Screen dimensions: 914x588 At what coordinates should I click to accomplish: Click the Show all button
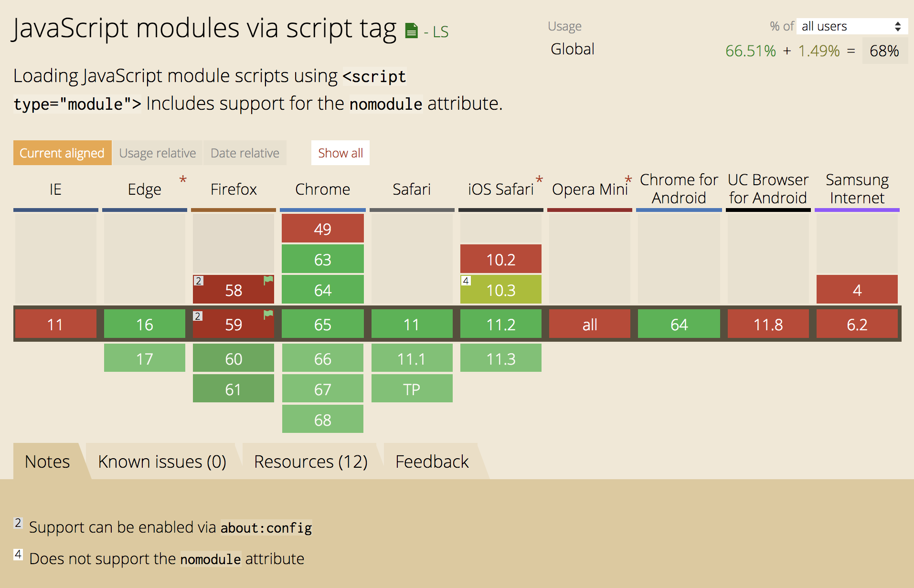point(340,153)
